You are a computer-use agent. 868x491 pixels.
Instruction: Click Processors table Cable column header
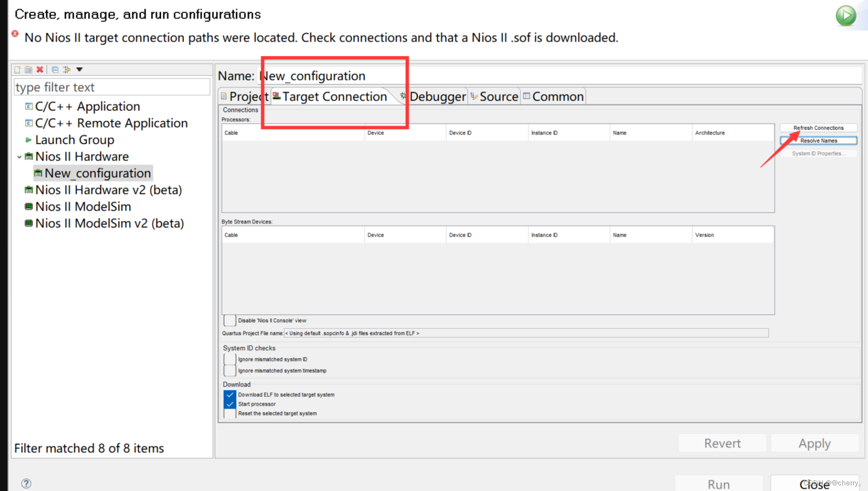(293, 133)
